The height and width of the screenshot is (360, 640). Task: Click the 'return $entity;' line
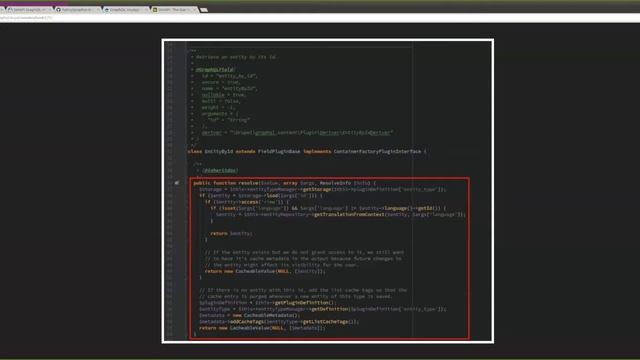[231, 233]
